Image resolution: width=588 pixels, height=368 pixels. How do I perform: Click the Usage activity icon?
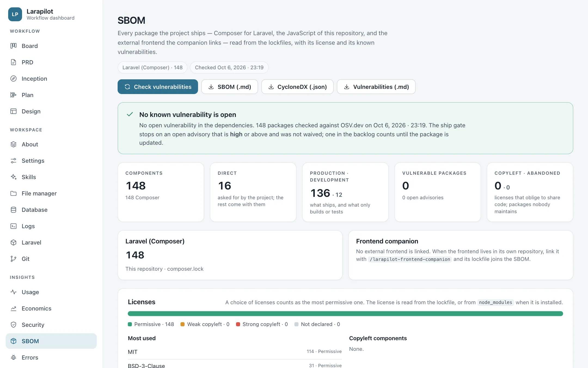click(x=13, y=292)
